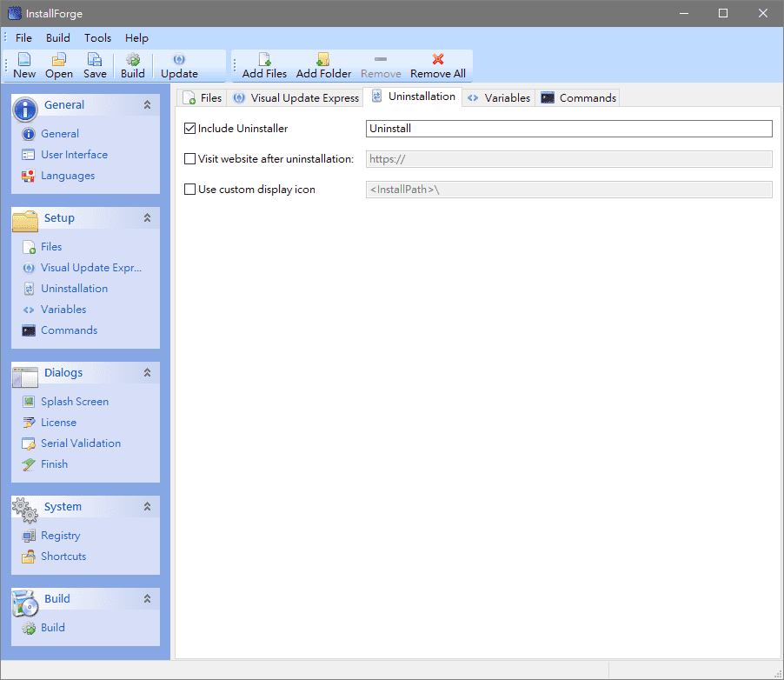The width and height of the screenshot is (784, 680).
Task: Click the Dialogs section header title
Action: point(63,373)
